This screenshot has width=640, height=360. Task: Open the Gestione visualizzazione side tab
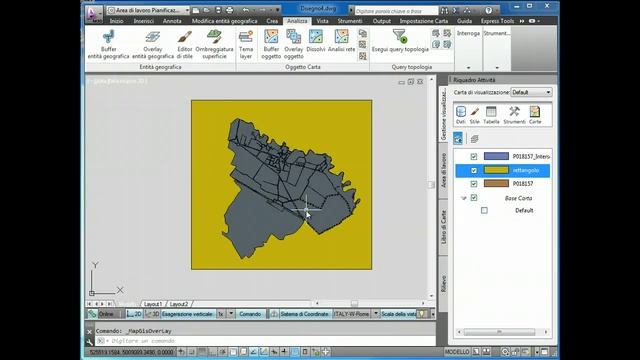click(443, 114)
